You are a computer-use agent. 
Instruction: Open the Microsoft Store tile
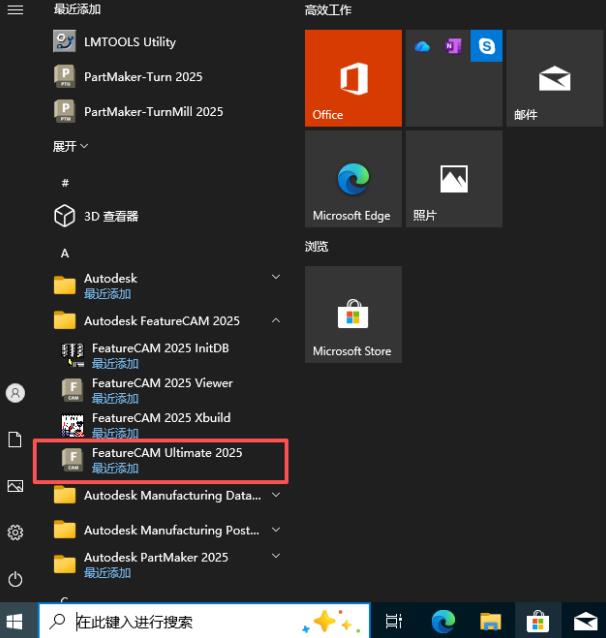[353, 315]
